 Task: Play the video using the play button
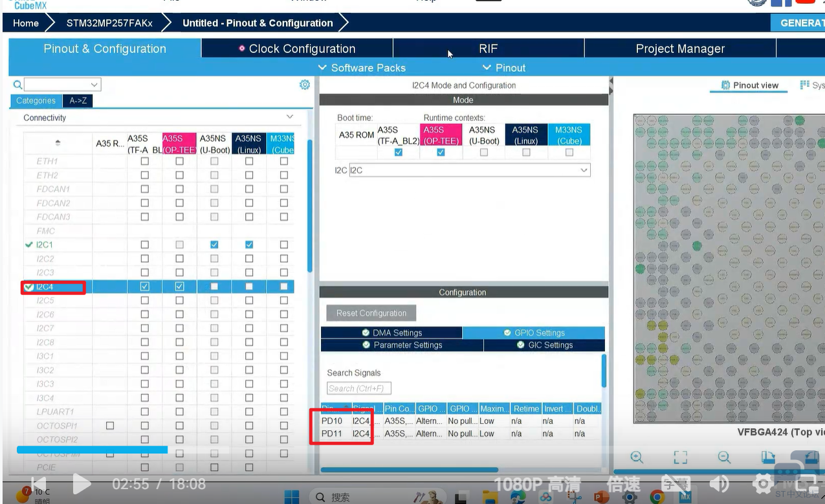(x=81, y=483)
